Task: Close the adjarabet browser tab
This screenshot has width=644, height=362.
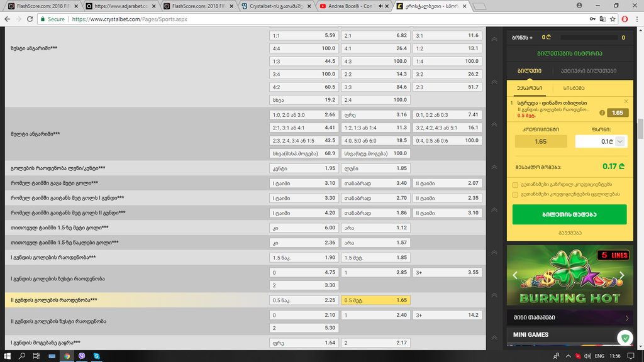Action: point(153,6)
